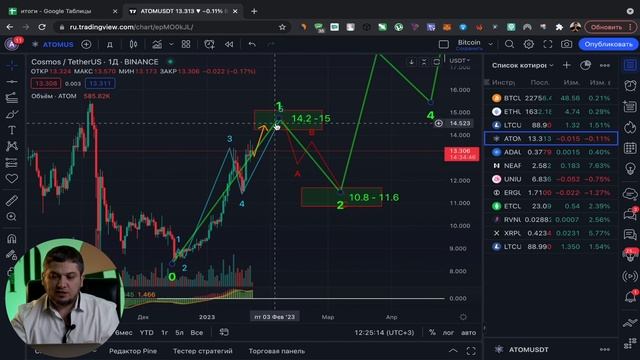This screenshot has width=640, height=360.
Task: Switch chart to fullscreen mode
Action: [x=548, y=44]
